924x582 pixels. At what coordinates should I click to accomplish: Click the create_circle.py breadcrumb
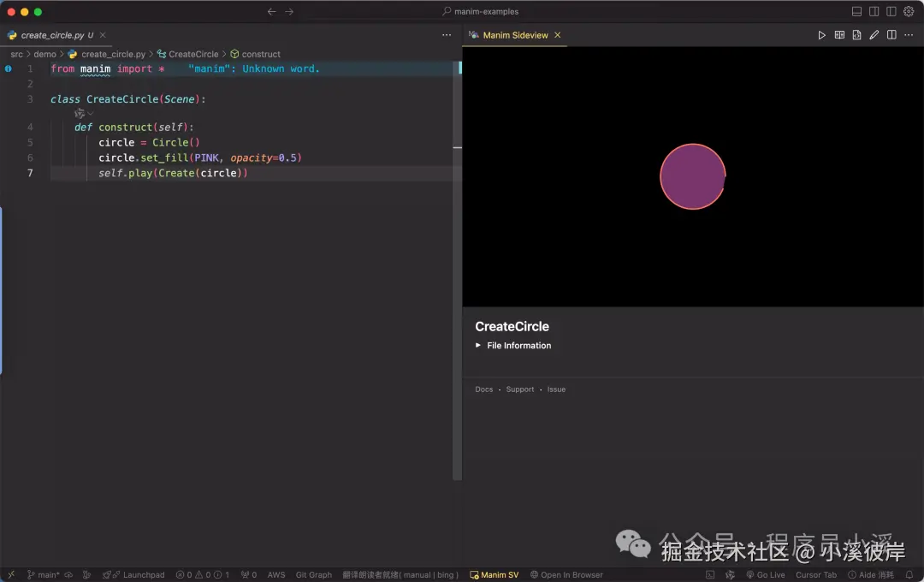(x=113, y=54)
